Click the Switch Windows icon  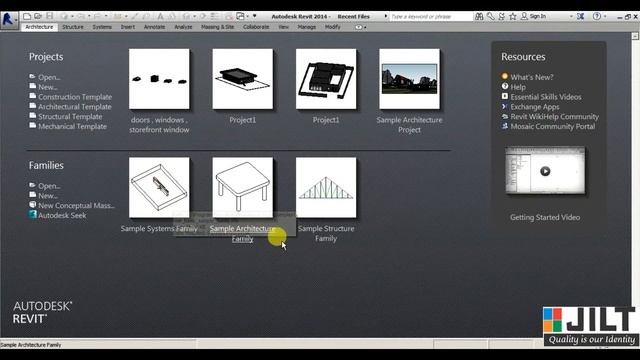(241, 16)
